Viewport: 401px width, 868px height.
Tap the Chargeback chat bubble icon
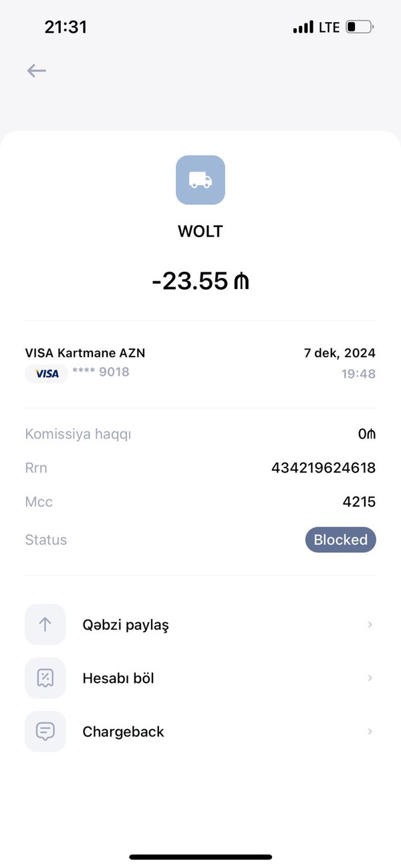coord(45,731)
